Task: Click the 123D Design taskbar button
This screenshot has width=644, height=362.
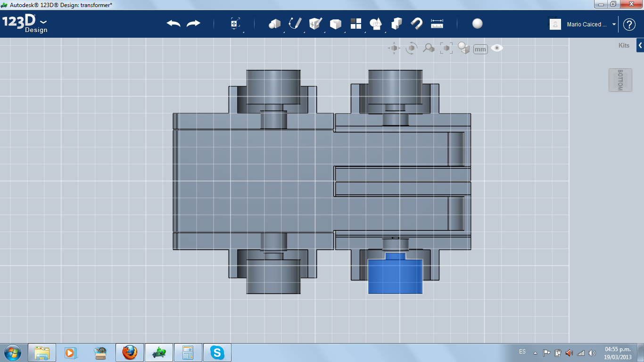Action: point(158,353)
